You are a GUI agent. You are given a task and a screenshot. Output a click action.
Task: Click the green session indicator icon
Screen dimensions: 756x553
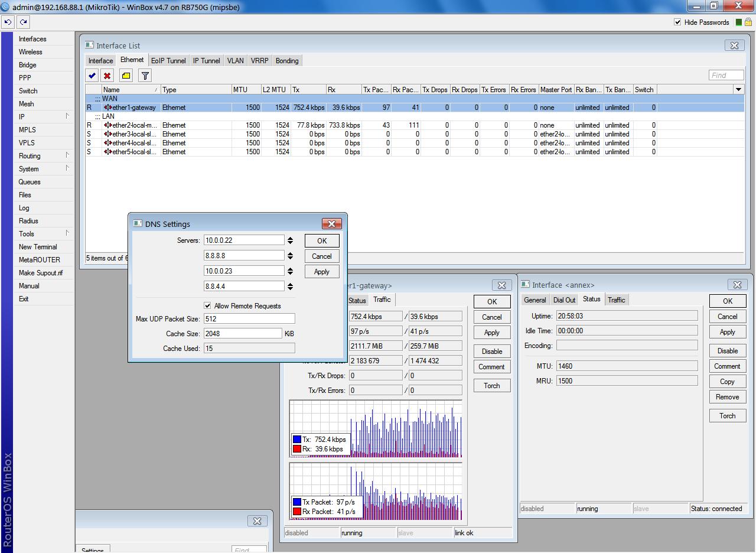click(x=739, y=22)
